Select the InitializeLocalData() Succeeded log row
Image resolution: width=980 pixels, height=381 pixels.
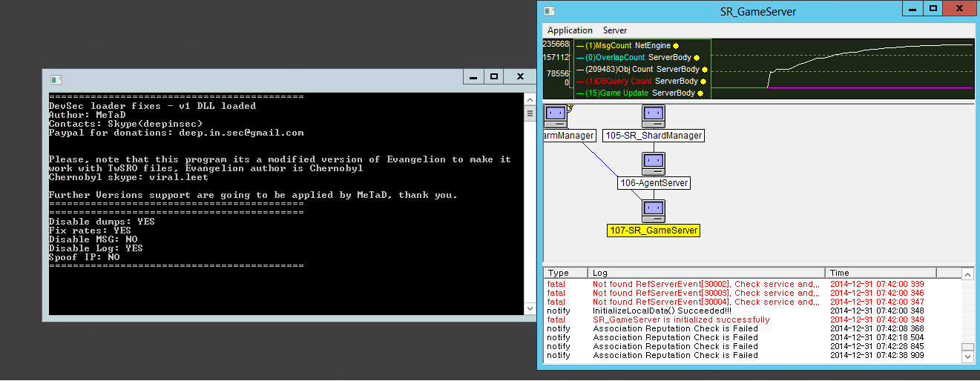click(752, 311)
